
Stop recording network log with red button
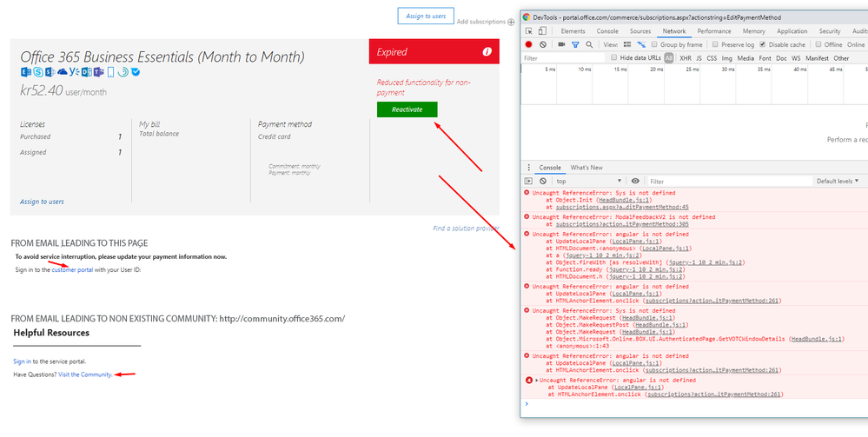(528, 44)
